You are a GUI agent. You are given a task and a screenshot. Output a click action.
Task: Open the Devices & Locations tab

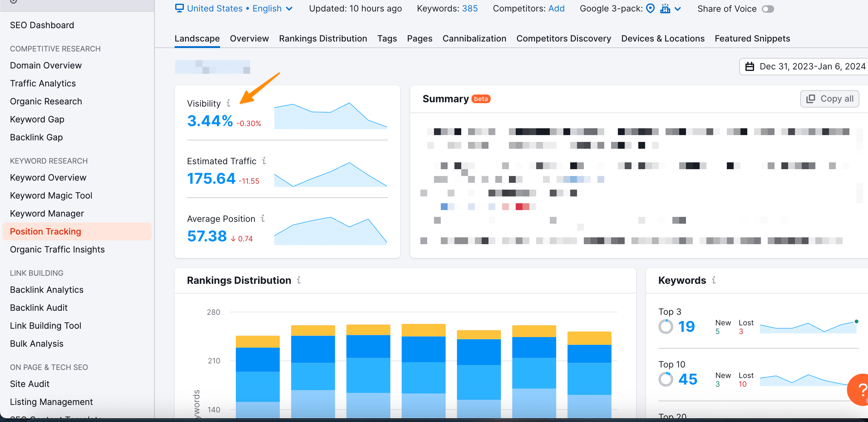point(663,38)
